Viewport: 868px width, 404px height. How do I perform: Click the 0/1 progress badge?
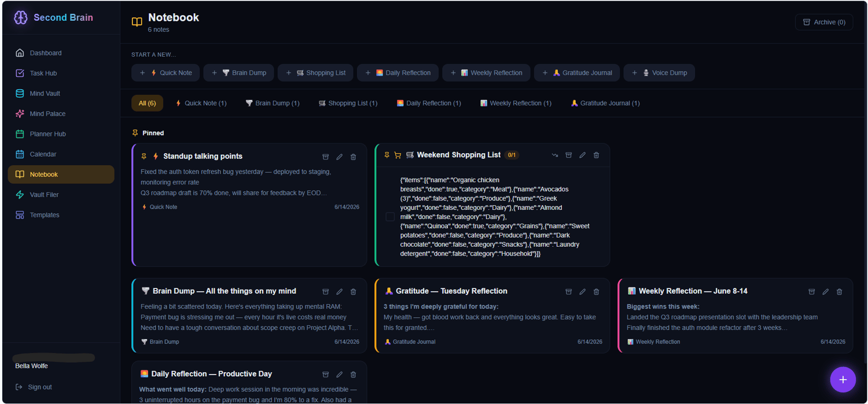coord(512,155)
